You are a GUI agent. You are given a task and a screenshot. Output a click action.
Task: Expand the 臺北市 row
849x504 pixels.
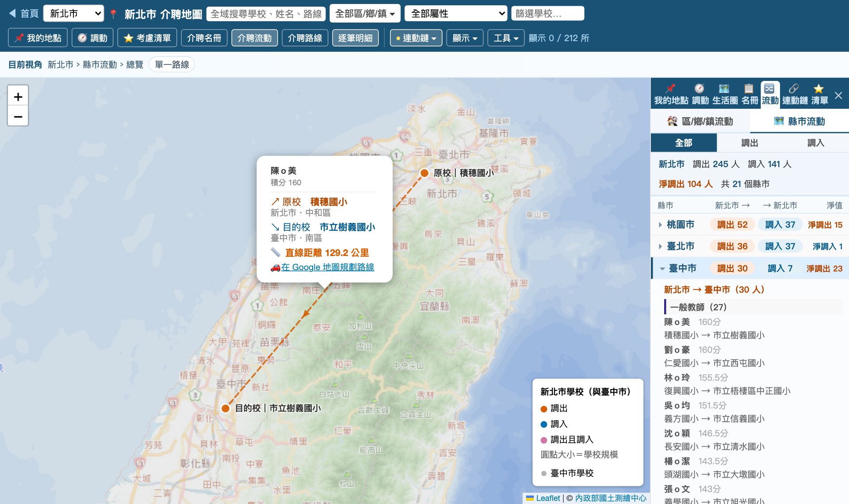750,246
